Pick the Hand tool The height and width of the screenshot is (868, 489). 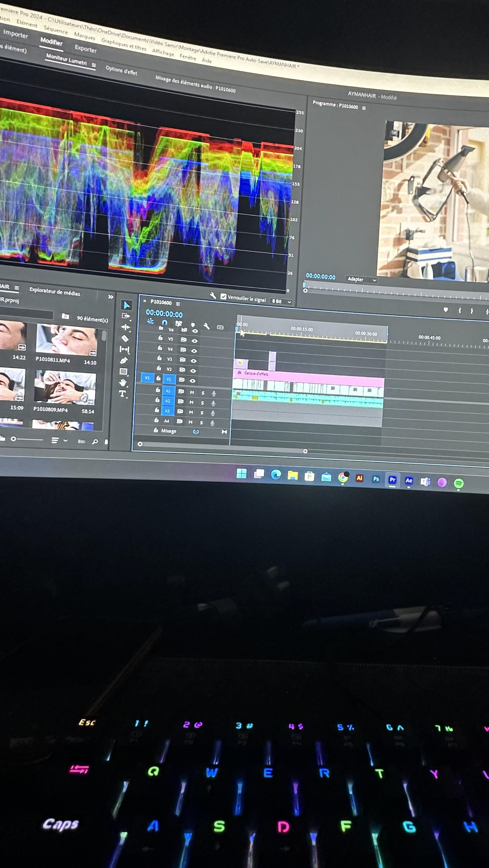click(x=123, y=383)
